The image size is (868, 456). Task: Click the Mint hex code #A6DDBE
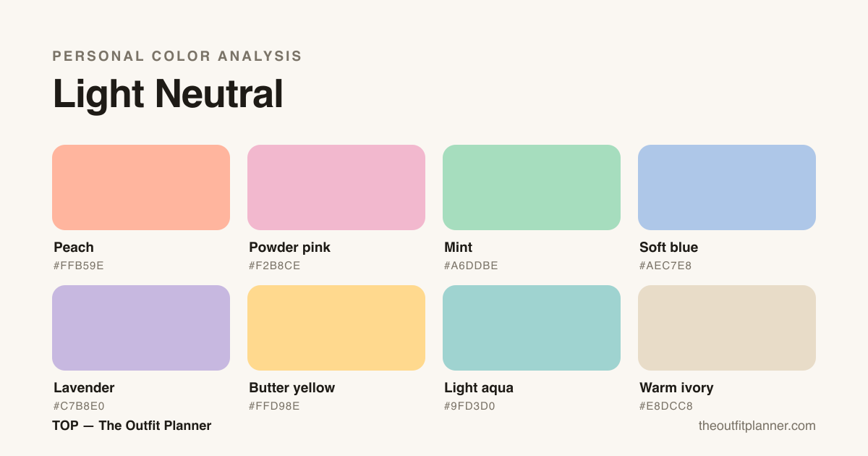[471, 266]
